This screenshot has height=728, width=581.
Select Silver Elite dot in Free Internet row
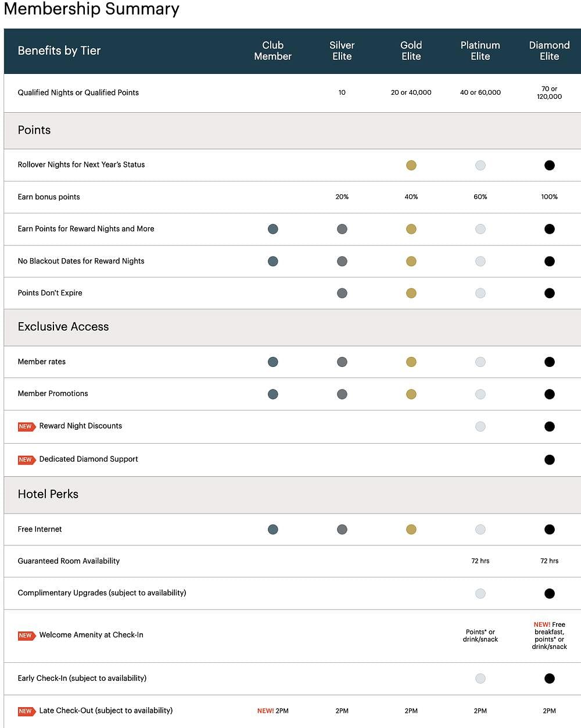tap(342, 529)
